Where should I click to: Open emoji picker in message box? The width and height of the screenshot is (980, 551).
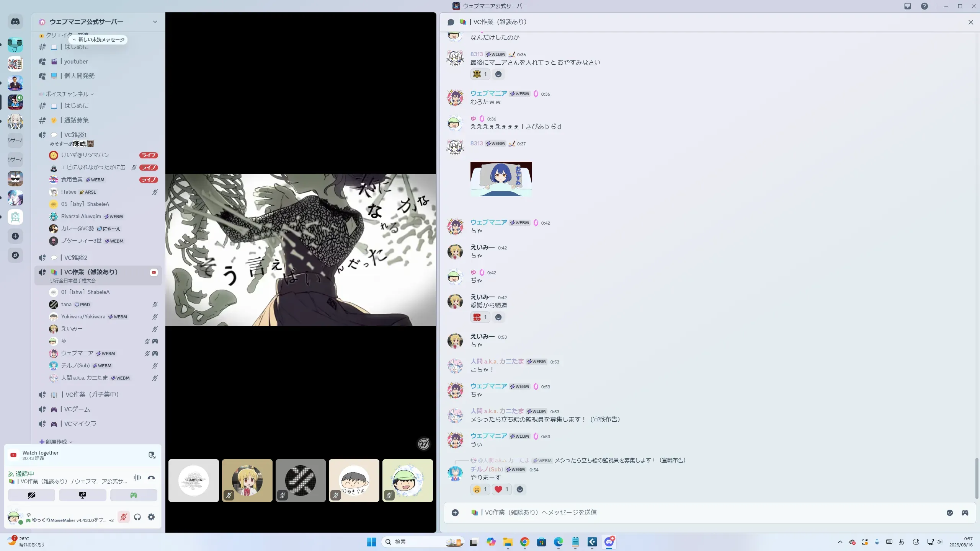click(949, 513)
